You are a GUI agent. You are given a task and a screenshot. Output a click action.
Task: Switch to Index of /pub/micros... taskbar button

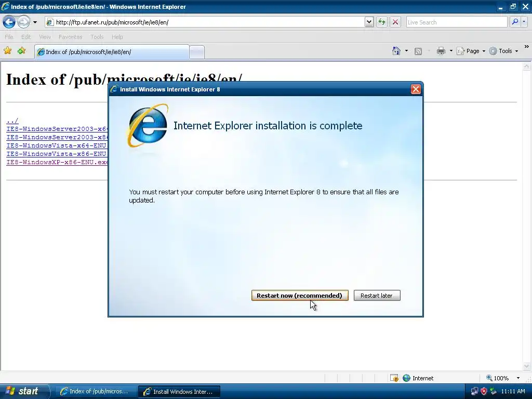pos(96,392)
